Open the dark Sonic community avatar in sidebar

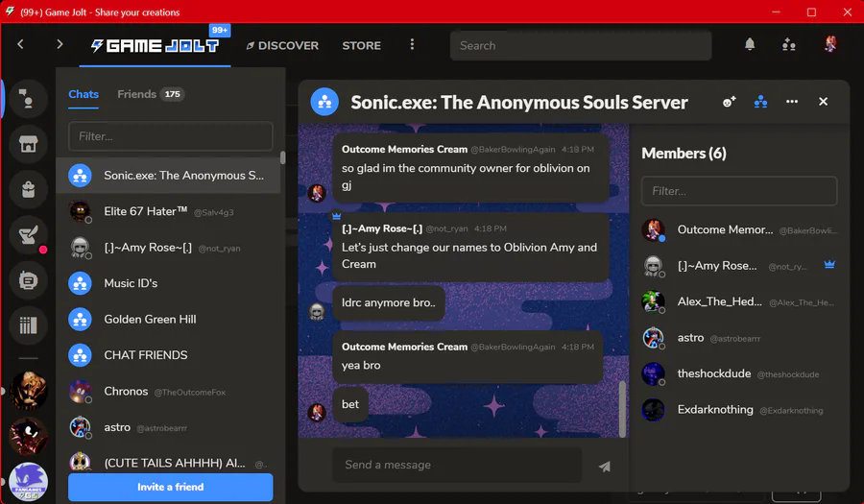point(28,436)
